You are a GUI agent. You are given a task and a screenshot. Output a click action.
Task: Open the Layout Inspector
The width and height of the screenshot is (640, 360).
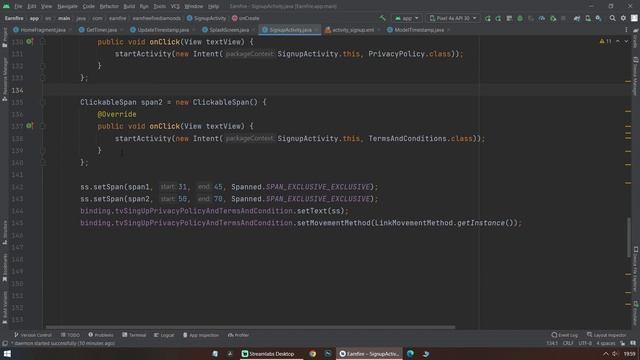pos(607,335)
